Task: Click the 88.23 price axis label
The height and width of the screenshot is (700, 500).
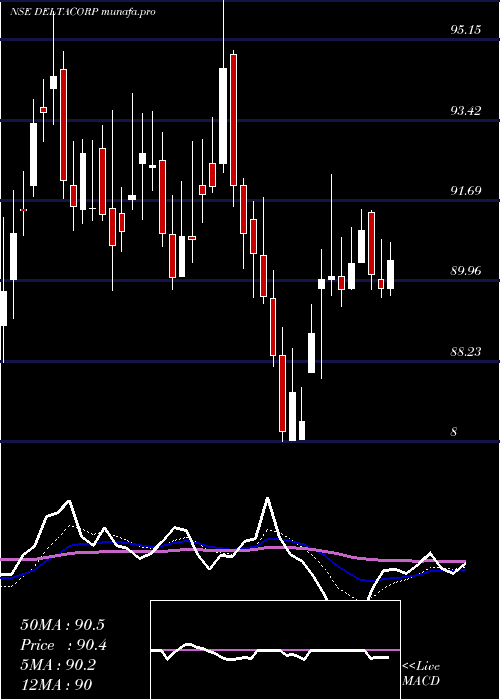Action: (x=466, y=351)
